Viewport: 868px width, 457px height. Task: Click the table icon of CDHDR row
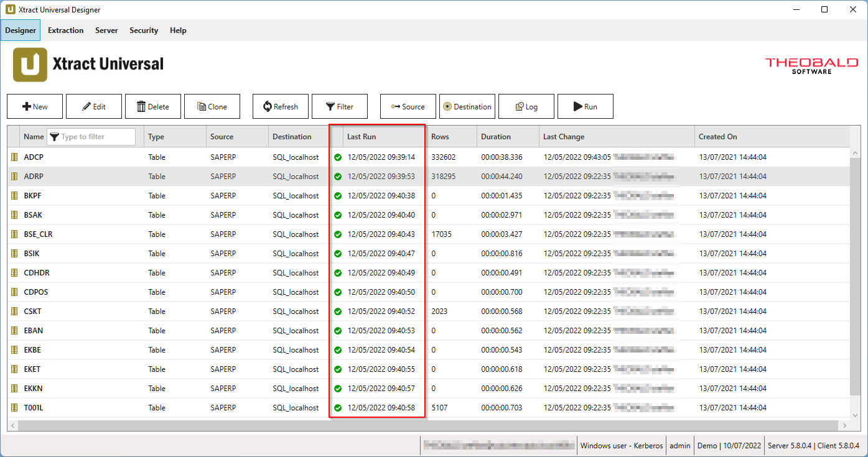pos(14,273)
